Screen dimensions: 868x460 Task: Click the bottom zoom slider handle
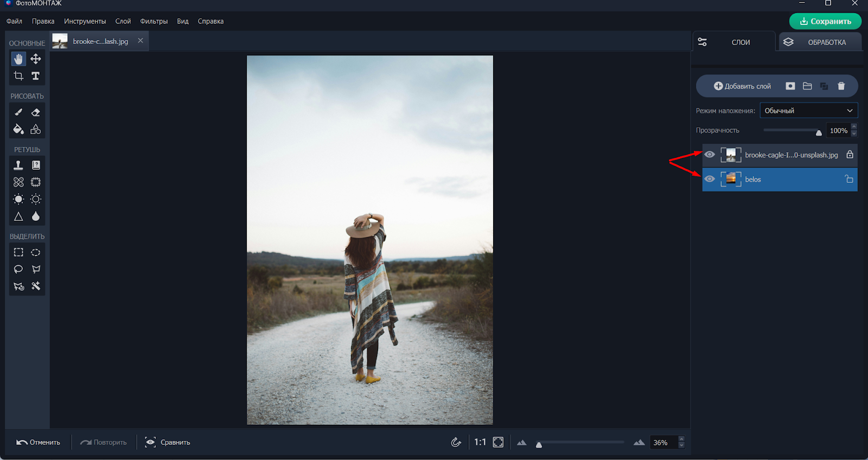coord(539,445)
